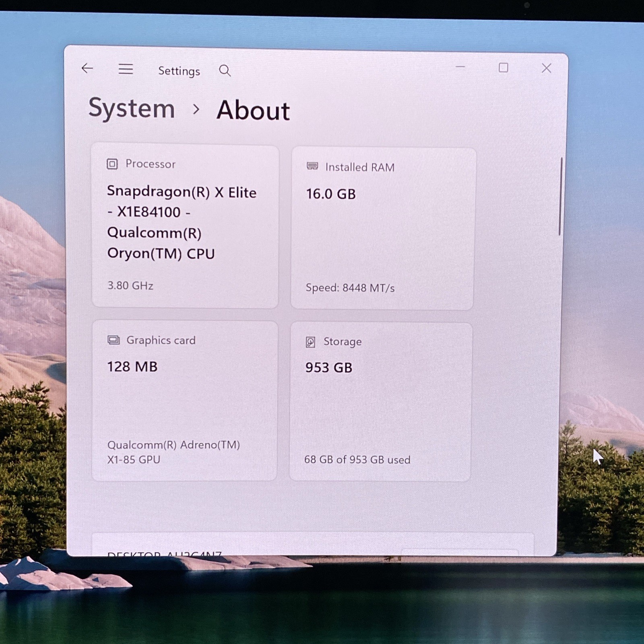Select the Processor label
644x644 pixels.
pyautogui.click(x=151, y=164)
